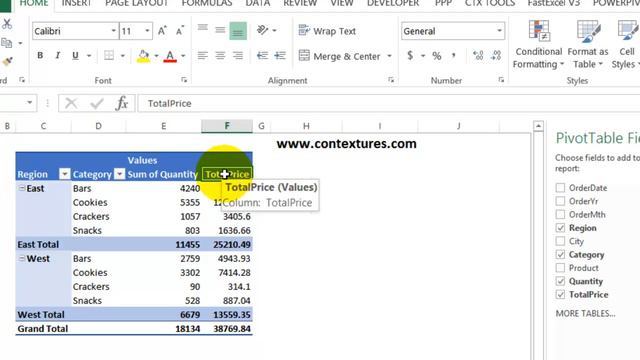Check the OrderYr field
The width and height of the screenshot is (640, 360).
tap(560, 201)
